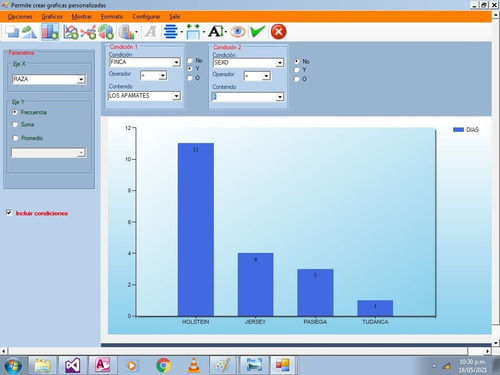Open the Eje X RAZA dropdown
Viewport: 500px width, 375px height.
[81, 79]
